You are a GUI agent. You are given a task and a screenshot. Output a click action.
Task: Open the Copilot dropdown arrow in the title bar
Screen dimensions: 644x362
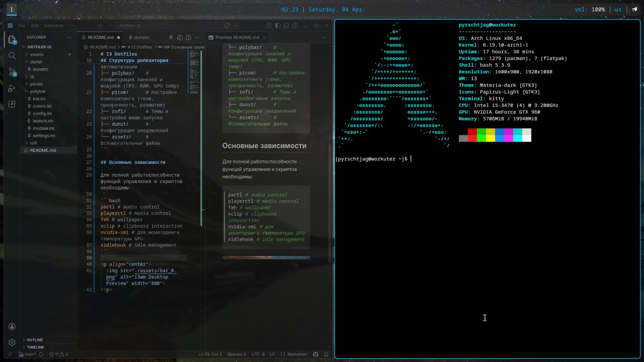coord(235,26)
